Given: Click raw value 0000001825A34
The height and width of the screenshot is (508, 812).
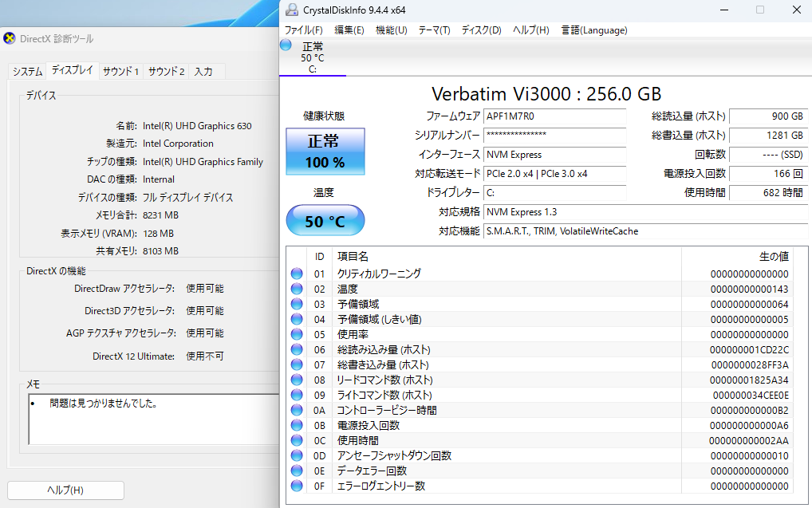Looking at the screenshot, I should point(749,380).
